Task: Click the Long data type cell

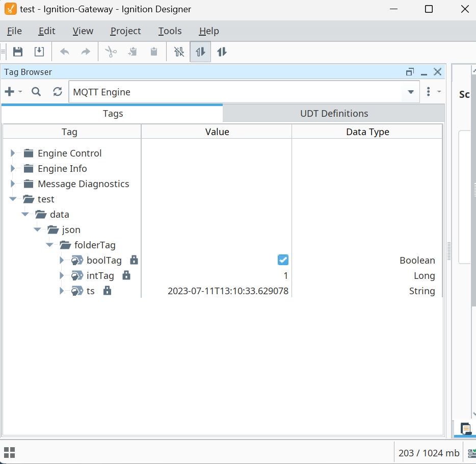Action: coord(424,276)
